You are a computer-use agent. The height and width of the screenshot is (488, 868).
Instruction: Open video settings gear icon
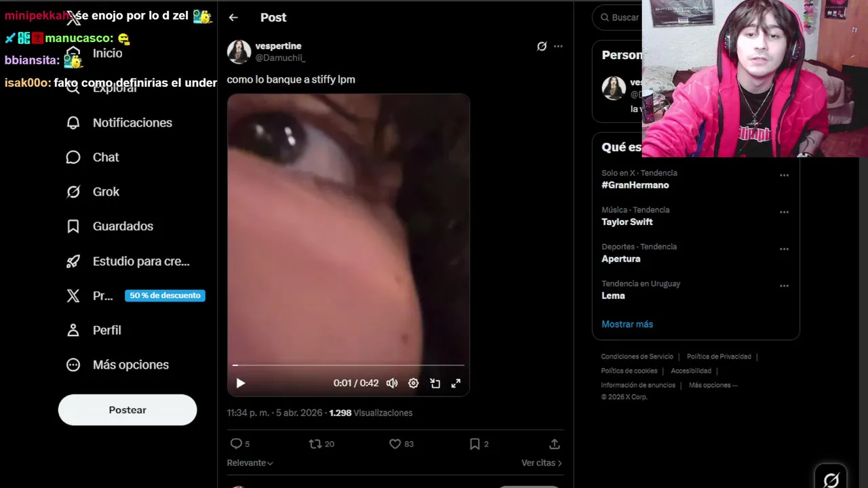coord(414,383)
